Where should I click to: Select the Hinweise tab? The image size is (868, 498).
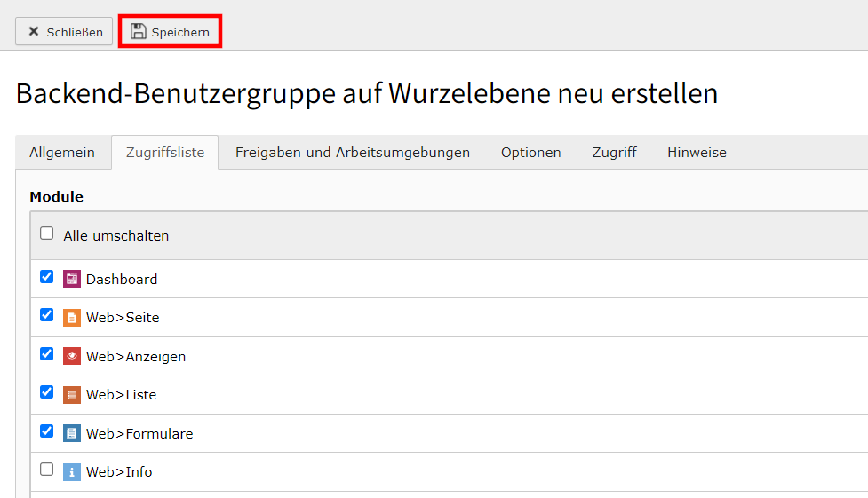697,152
